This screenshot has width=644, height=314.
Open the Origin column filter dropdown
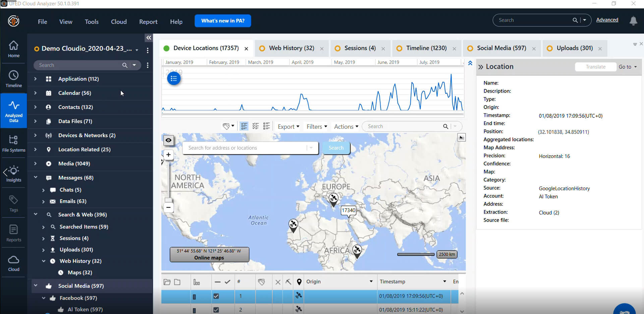pos(371,281)
